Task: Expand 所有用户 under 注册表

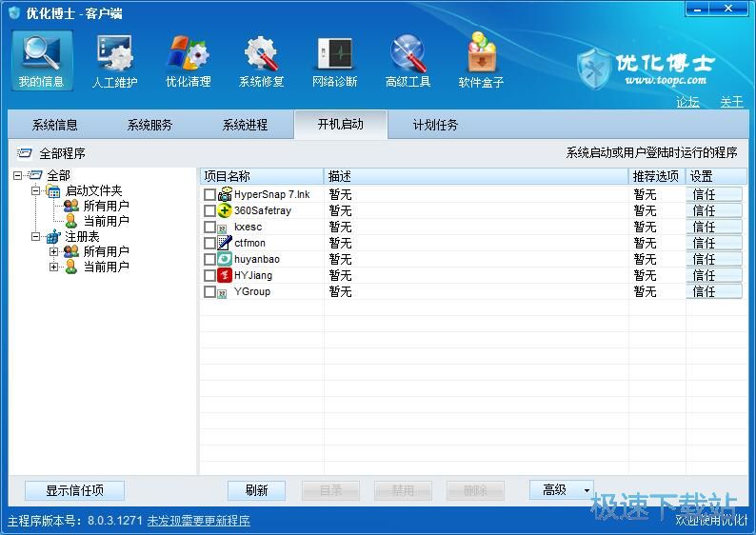Action: pyautogui.click(x=53, y=251)
